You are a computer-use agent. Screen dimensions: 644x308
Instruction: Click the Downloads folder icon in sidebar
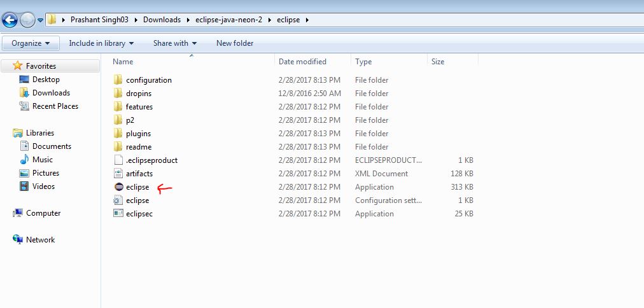pos(24,93)
